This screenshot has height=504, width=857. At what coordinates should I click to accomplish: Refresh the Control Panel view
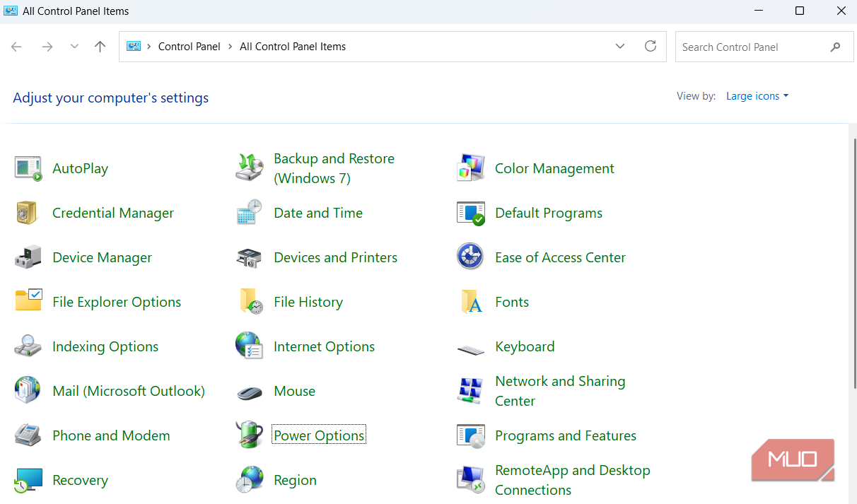click(x=651, y=46)
